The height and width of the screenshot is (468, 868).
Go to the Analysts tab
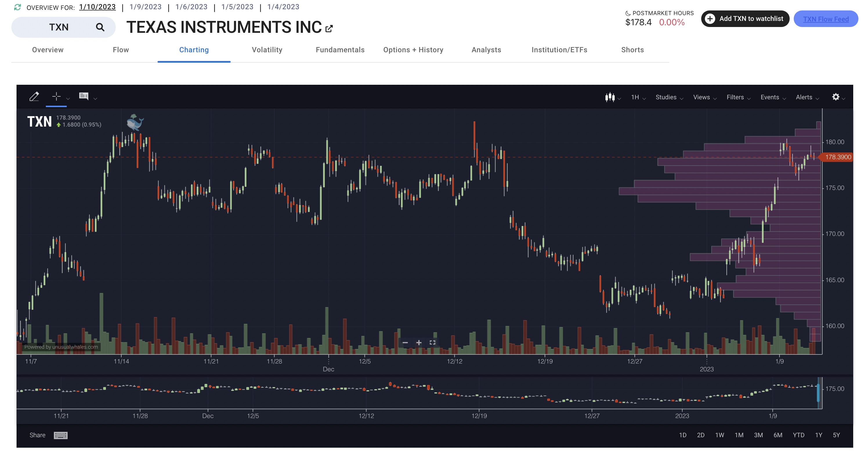pos(487,50)
